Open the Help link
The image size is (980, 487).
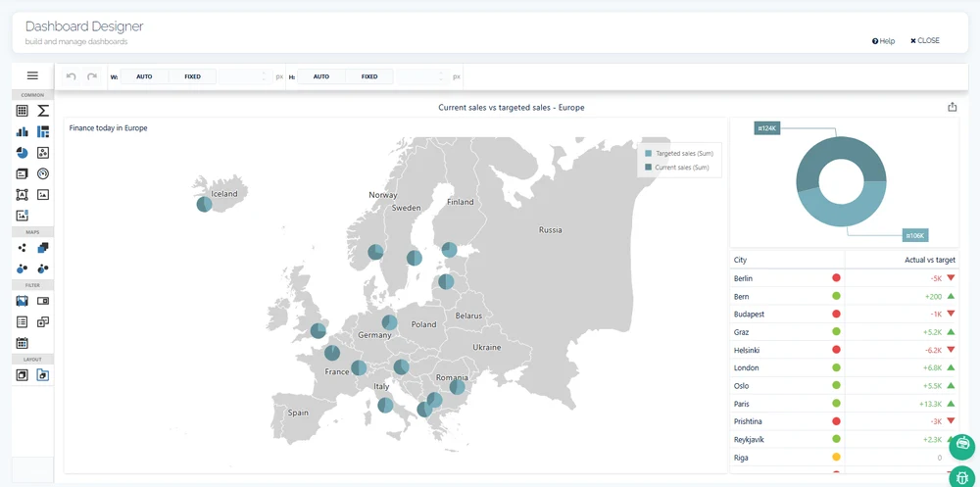[x=883, y=40]
